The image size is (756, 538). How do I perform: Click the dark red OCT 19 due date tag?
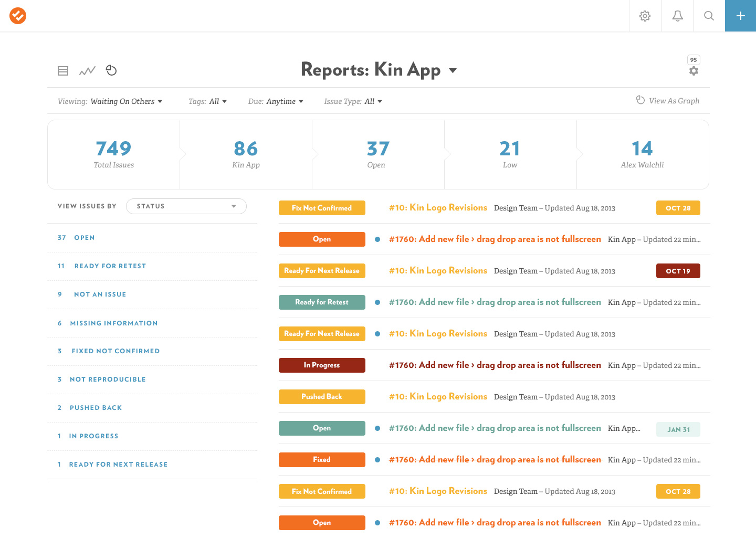(678, 271)
